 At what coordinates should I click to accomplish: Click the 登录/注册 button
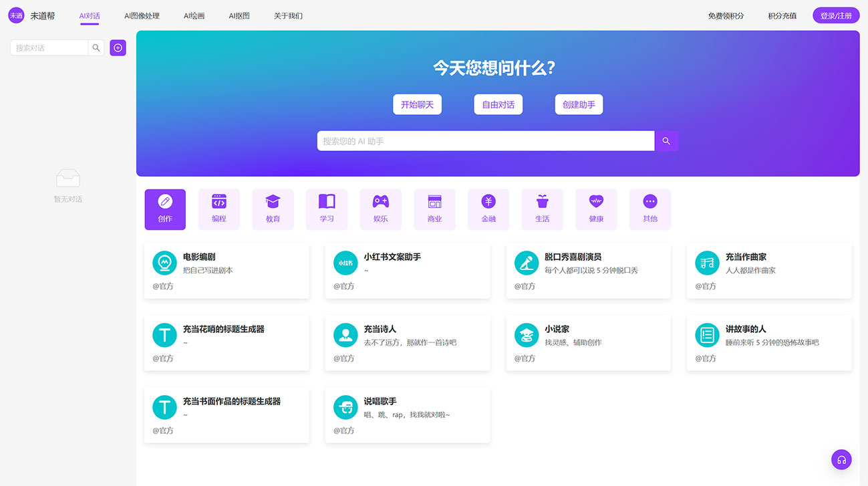click(x=835, y=15)
